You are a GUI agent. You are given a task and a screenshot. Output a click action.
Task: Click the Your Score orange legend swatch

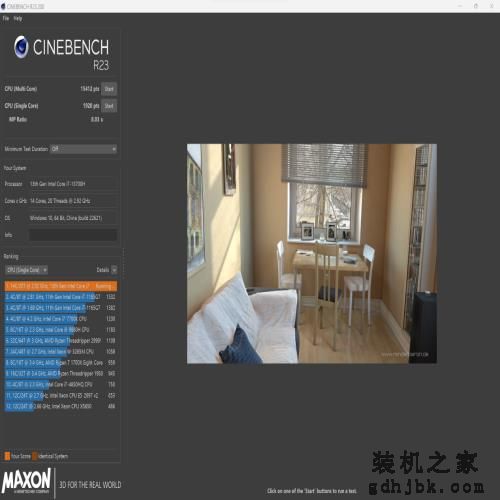[x=7, y=456]
